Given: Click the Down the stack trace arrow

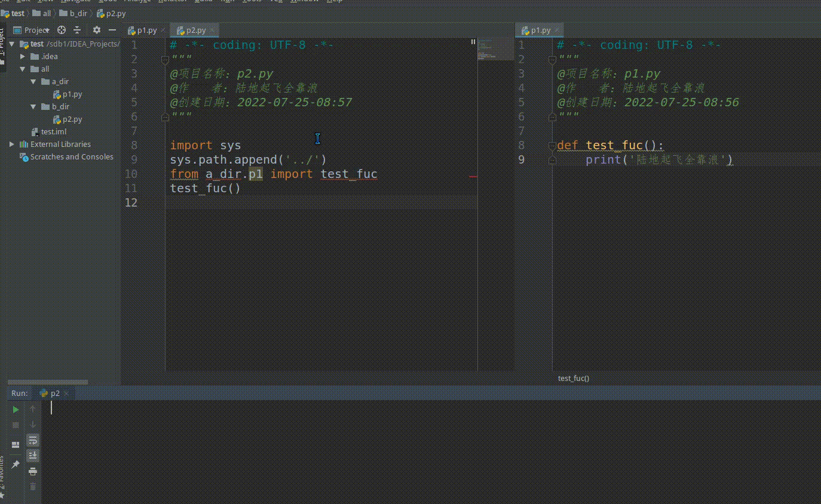Looking at the screenshot, I should pos(33,425).
